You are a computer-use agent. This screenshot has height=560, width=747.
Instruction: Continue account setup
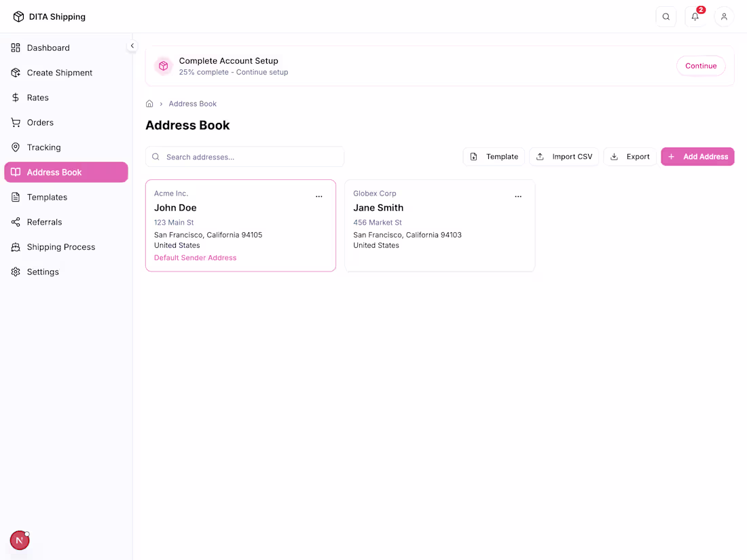coord(701,66)
